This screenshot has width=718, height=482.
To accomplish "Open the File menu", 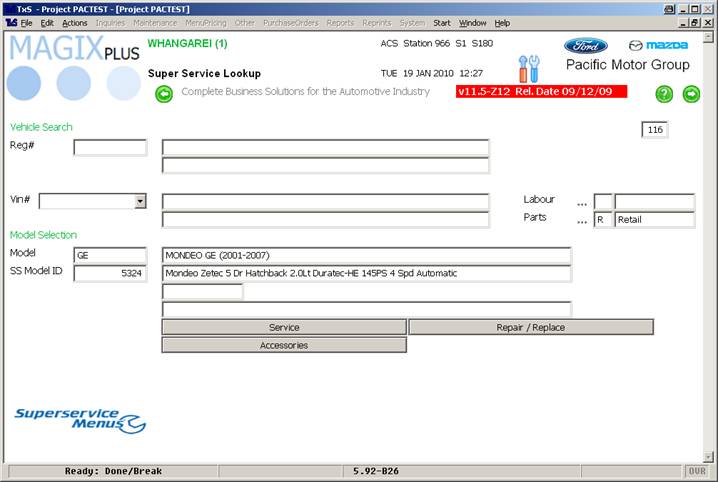I will [x=26, y=22].
